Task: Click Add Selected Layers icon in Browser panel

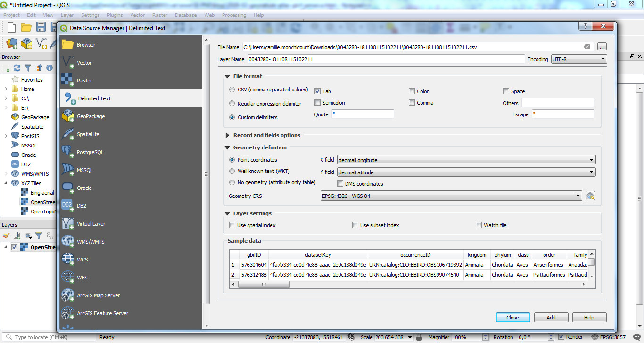Action: [x=7, y=68]
